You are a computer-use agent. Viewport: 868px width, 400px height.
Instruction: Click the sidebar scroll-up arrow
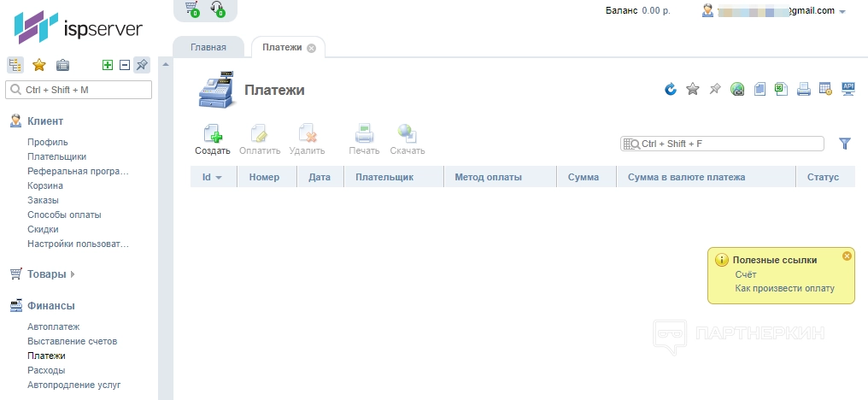[165, 64]
